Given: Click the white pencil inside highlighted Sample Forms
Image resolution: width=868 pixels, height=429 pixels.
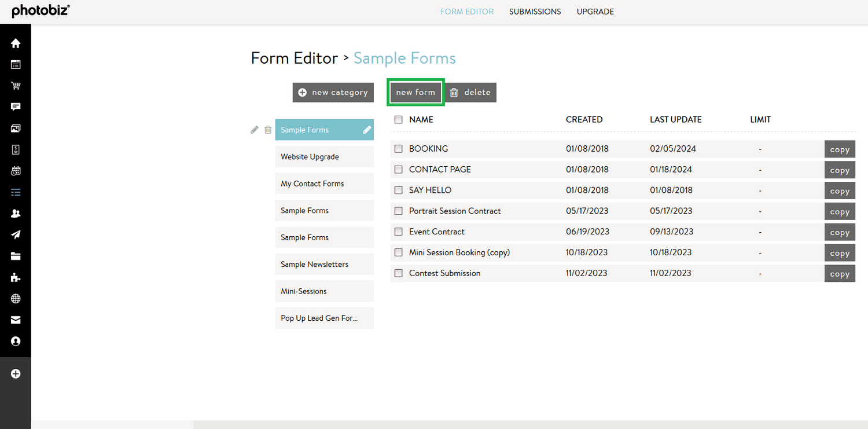Looking at the screenshot, I should pyautogui.click(x=367, y=130).
